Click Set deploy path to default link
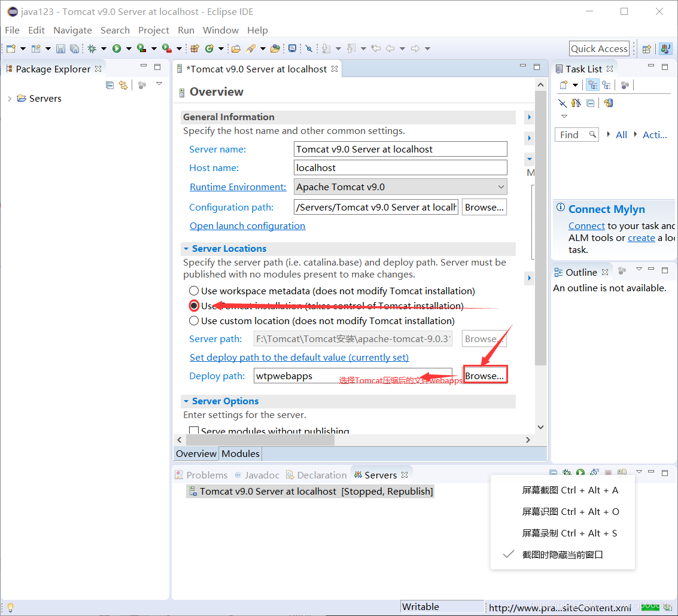 pos(299,357)
